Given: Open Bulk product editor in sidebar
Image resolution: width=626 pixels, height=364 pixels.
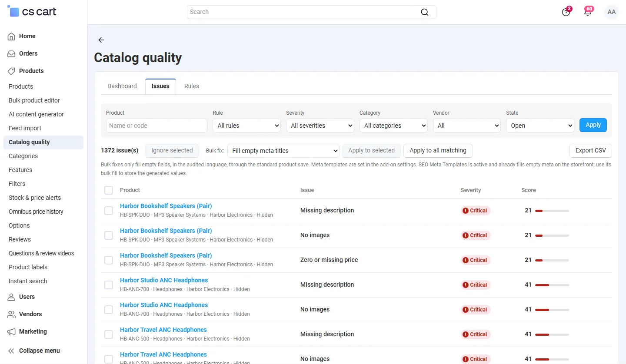Looking at the screenshot, I should tap(34, 100).
